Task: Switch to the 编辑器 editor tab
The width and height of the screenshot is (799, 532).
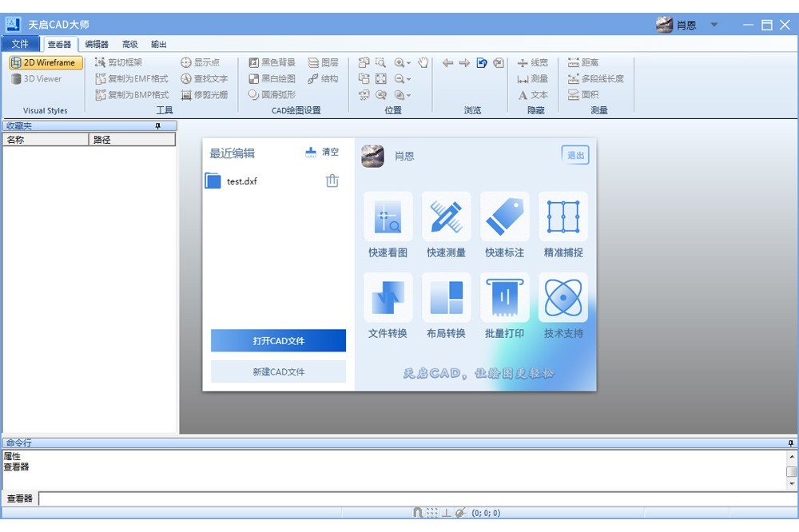Action: [x=97, y=45]
